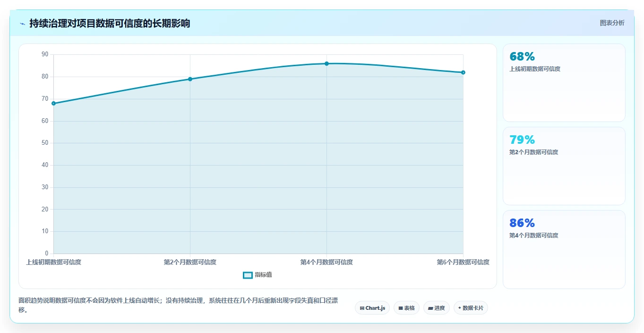Click the y-axis value 50

coord(45,143)
